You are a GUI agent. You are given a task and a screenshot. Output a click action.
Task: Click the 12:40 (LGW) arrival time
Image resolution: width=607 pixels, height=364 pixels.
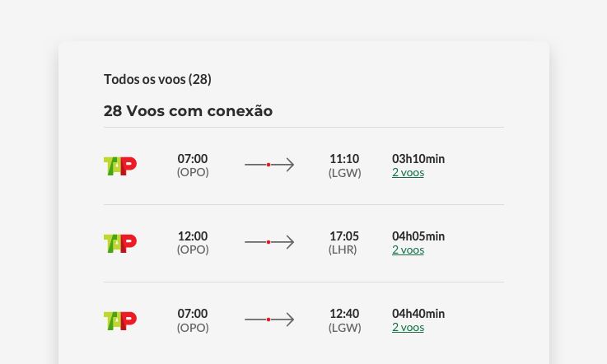344,314
